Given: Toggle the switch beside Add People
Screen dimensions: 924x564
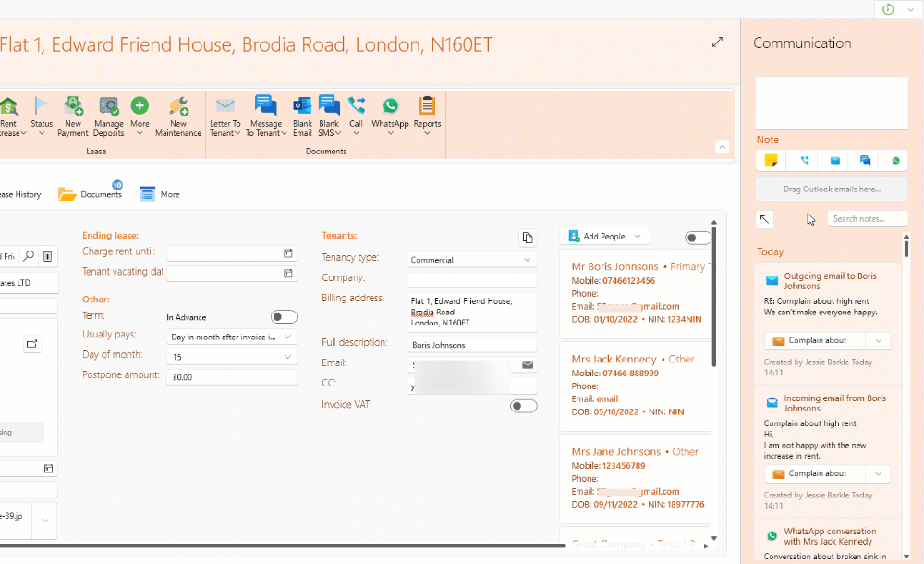Looking at the screenshot, I should pyautogui.click(x=698, y=238).
